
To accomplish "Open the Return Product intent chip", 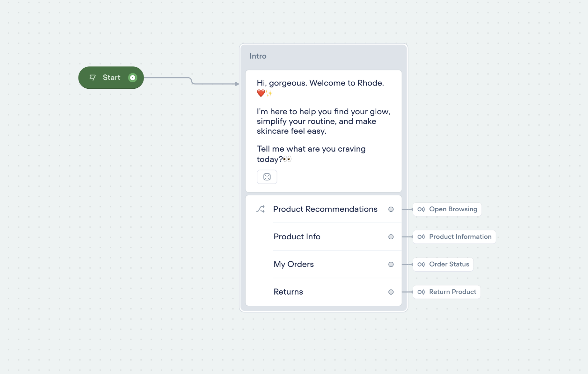I will tap(446, 292).
